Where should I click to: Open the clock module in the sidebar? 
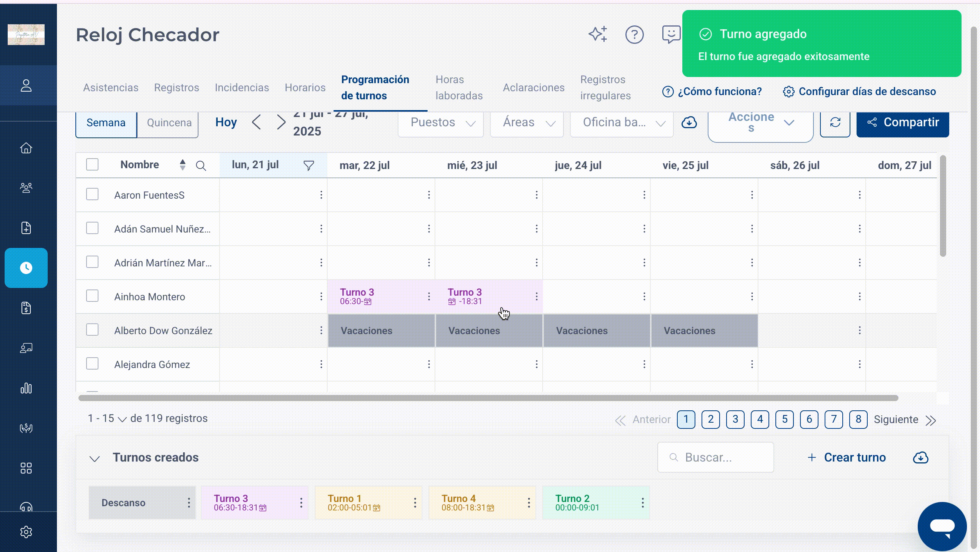pyautogui.click(x=26, y=268)
